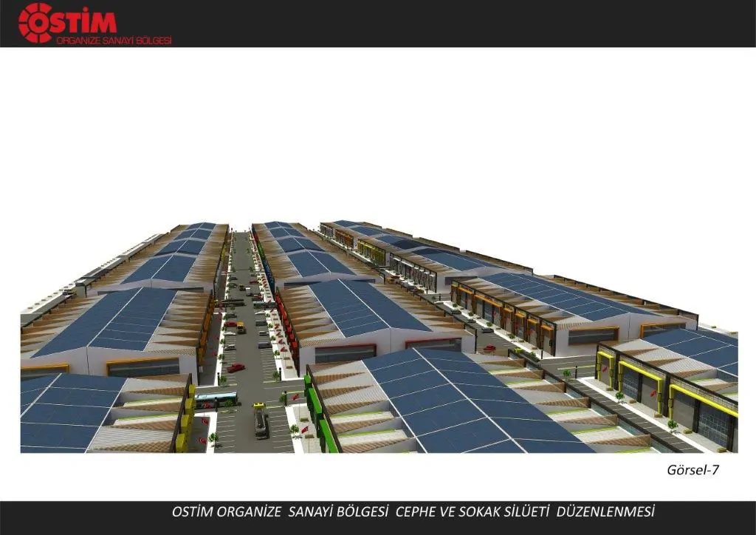Click the orange-trimmed window on left building gable

tap(142, 367)
